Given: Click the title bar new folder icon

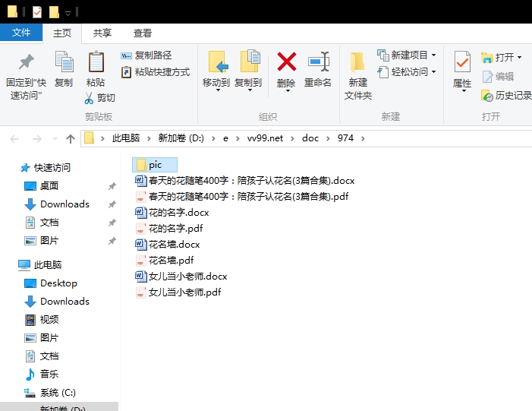Looking at the screenshot, I should [x=54, y=12].
